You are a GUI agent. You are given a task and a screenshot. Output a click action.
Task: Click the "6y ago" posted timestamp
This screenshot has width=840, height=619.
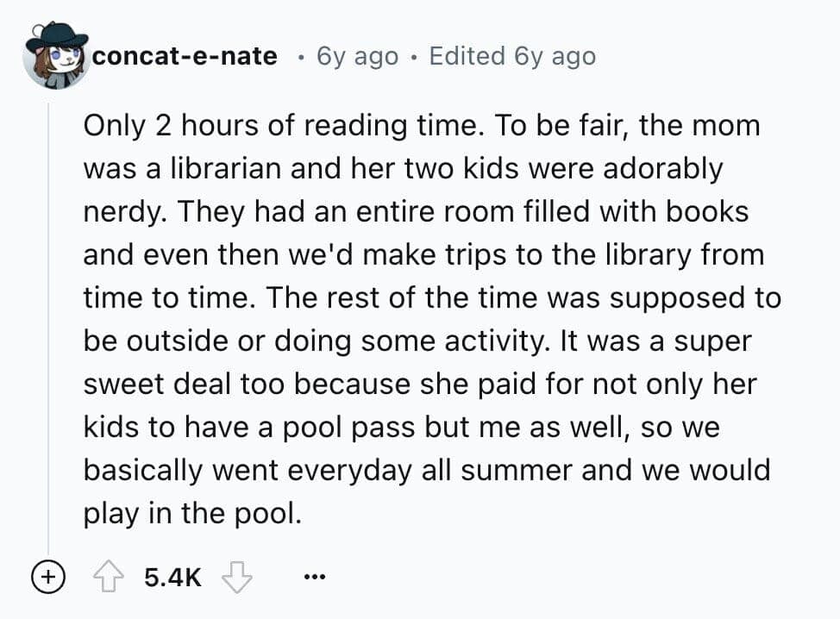pyautogui.click(x=357, y=57)
